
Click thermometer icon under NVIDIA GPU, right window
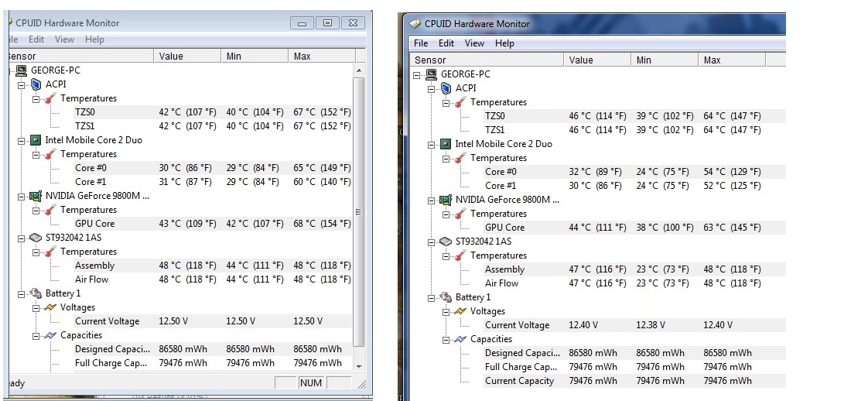tap(460, 214)
